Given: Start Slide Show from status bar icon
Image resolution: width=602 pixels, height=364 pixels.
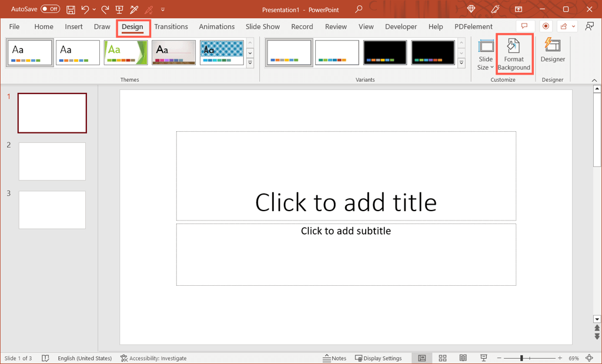Looking at the screenshot, I should [x=484, y=358].
